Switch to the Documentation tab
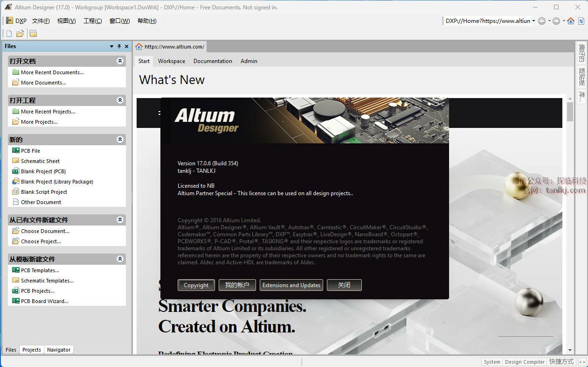 click(x=213, y=61)
